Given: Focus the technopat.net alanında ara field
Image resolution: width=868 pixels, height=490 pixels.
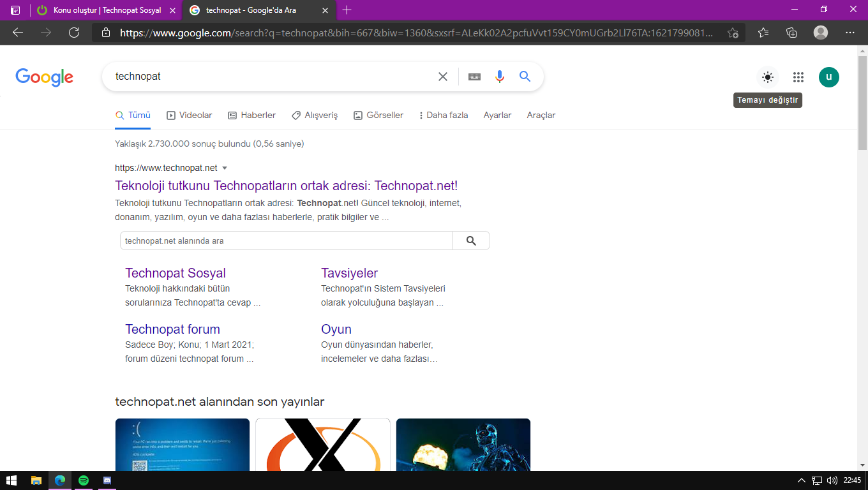Looking at the screenshot, I should (x=286, y=241).
